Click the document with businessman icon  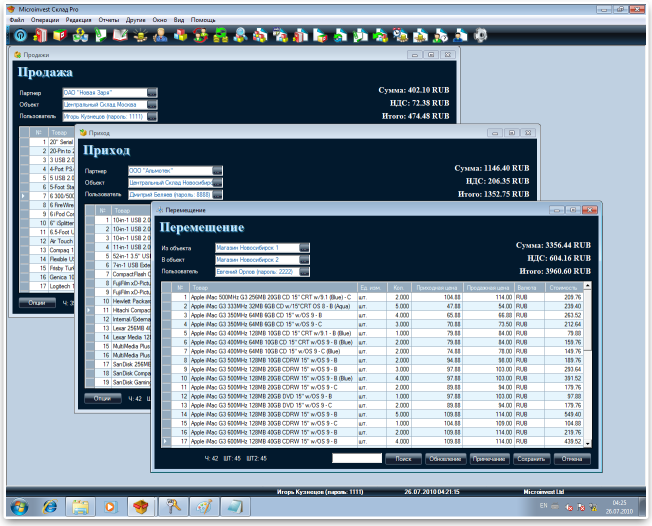[460, 35]
